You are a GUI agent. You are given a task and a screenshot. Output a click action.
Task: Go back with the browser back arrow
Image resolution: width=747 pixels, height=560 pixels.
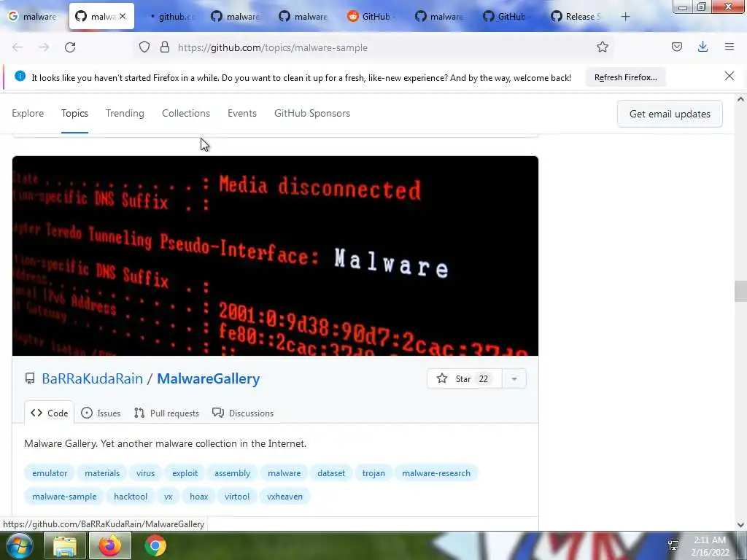click(18, 47)
